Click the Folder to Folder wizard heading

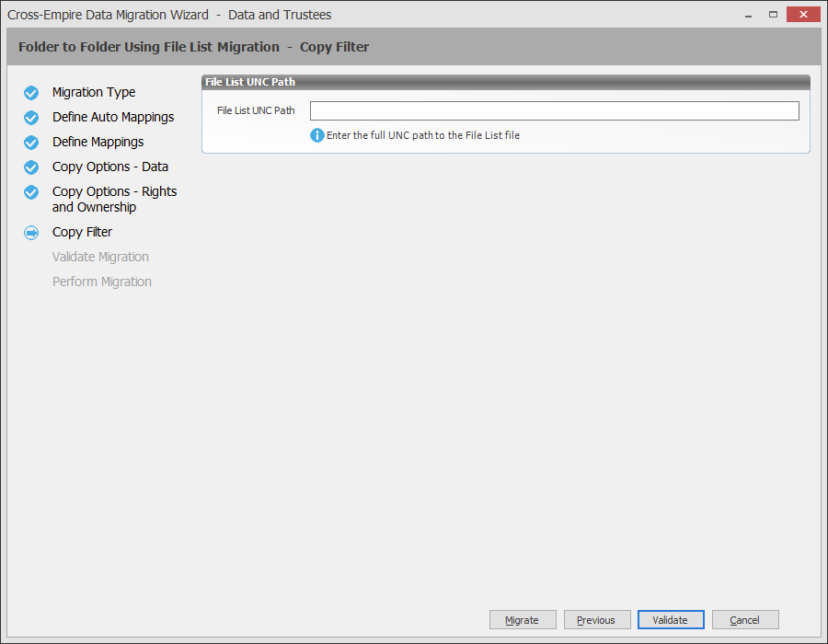tap(193, 47)
